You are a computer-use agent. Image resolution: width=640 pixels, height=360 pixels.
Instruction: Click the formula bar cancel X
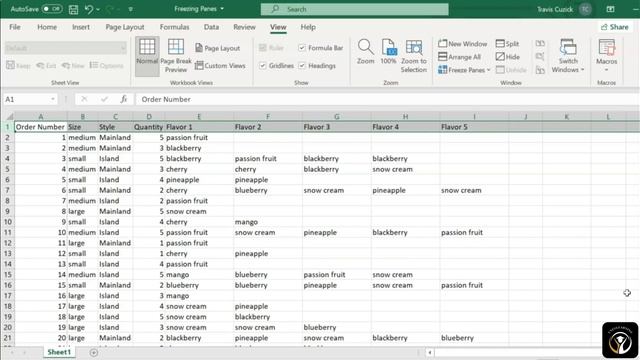[x=84, y=99]
